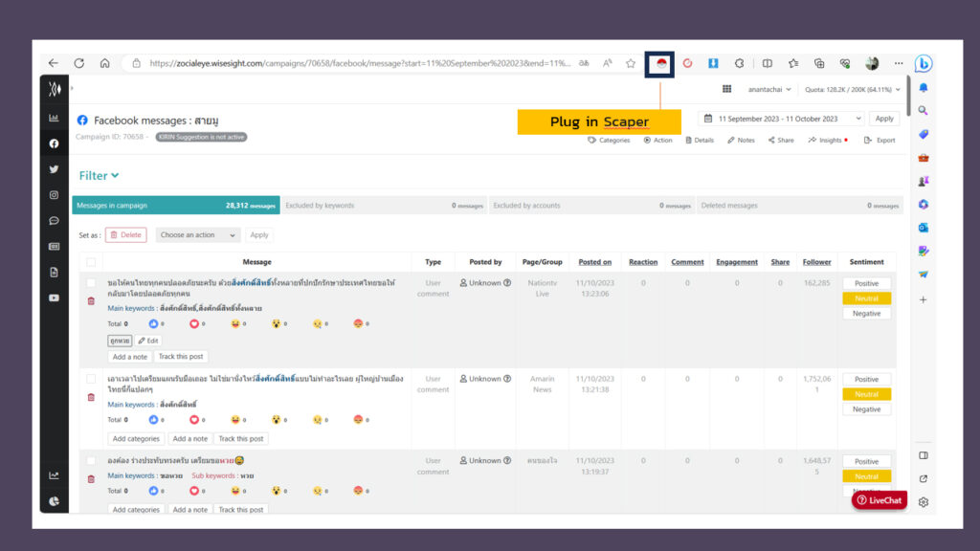The height and width of the screenshot is (551, 980).
Task: Open the anantachai account dropdown
Action: (769, 89)
